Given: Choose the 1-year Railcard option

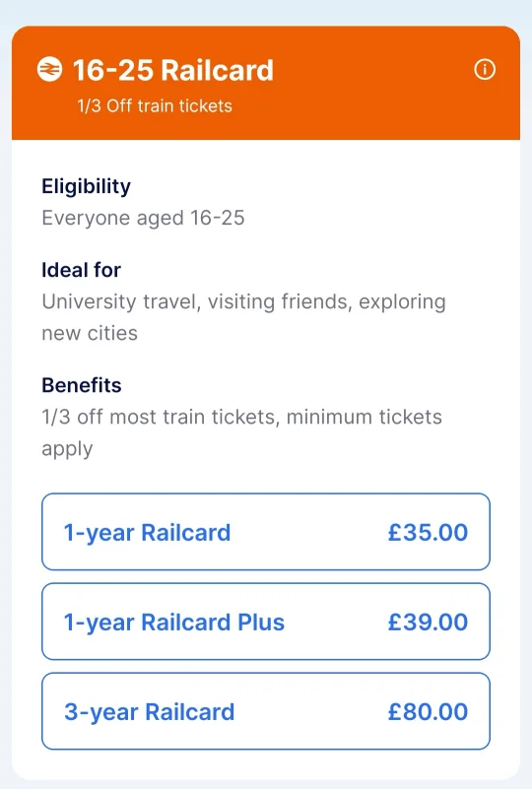Looking at the screenshot, I should coord(266,532).
